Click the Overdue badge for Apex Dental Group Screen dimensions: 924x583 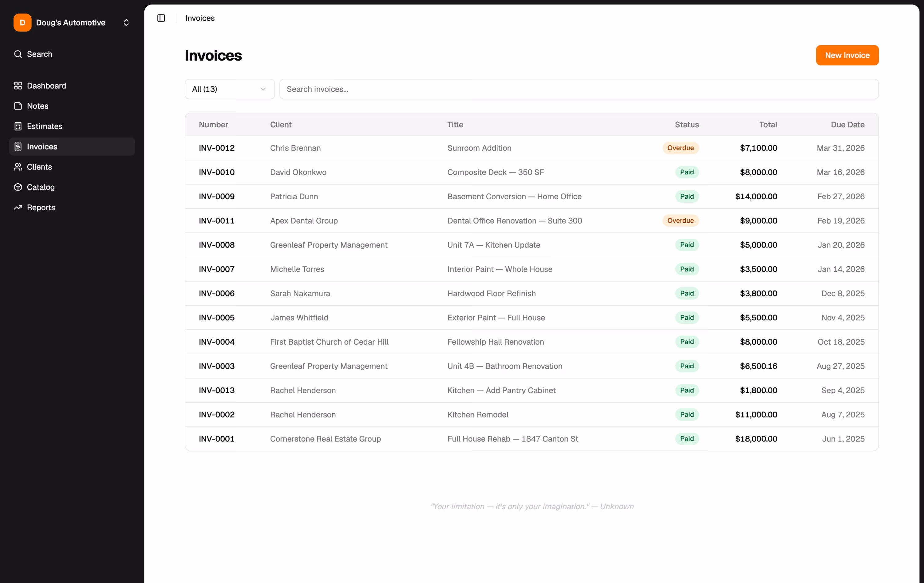click(x=680, y=221)
